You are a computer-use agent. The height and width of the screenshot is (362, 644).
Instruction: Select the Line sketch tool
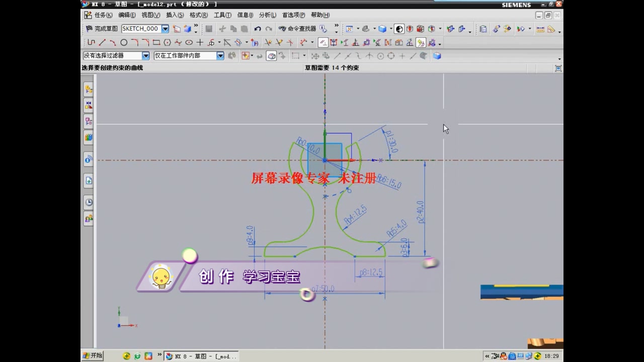point(103,43)
